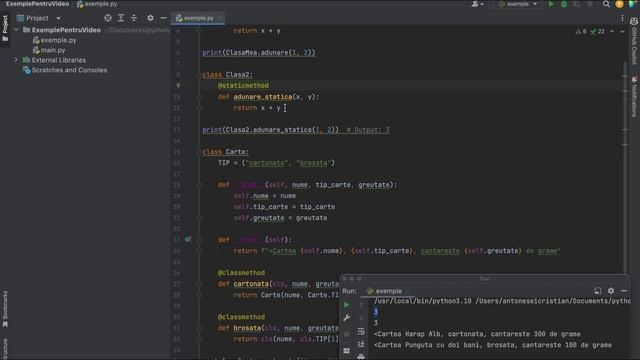Open Project panel gear options
Screen dimensions: 640x360
point(150,18)
